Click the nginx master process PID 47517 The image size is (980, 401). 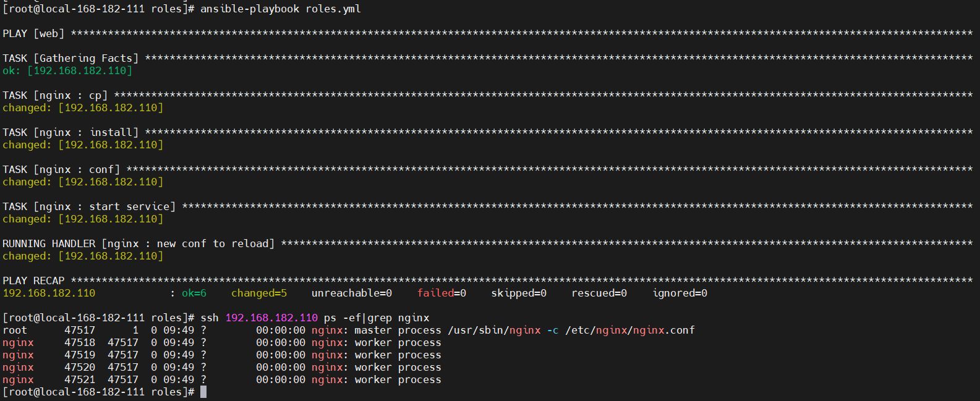[80, 330]
